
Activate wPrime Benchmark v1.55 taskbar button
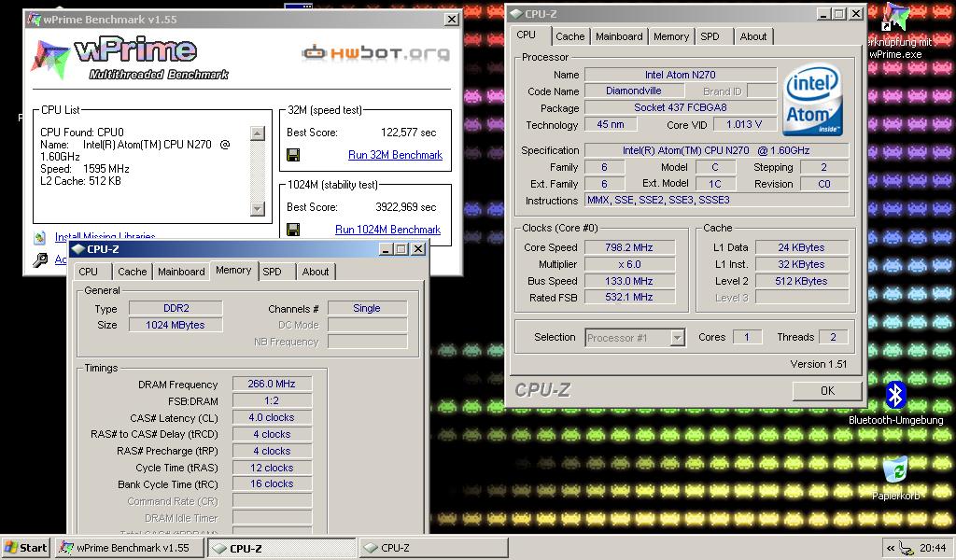130,548
